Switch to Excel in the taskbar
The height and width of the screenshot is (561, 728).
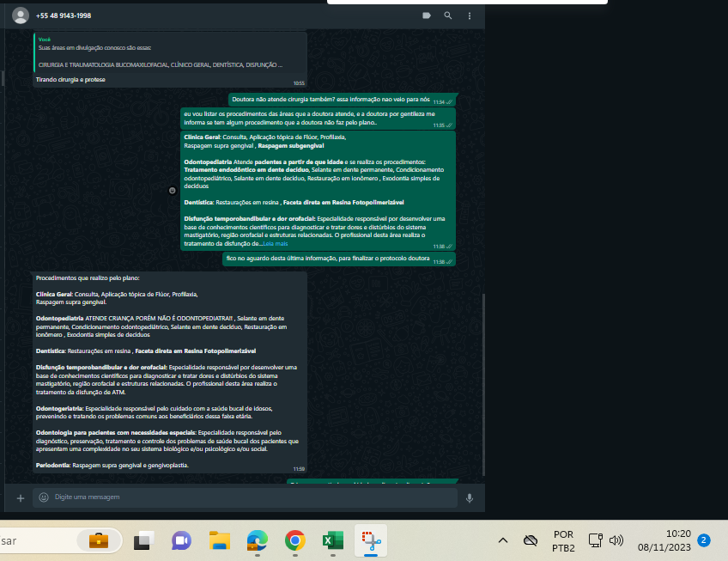click(333, 540)
